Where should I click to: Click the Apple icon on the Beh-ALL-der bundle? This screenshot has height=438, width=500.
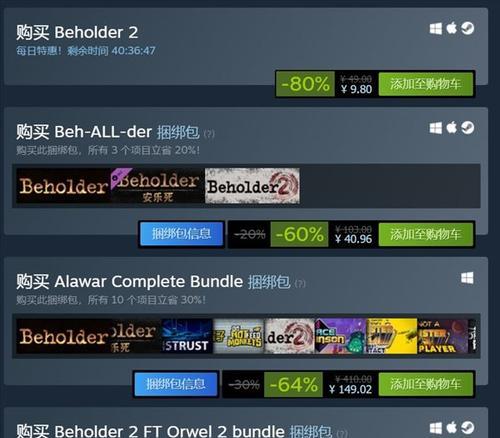click(452, 128)
